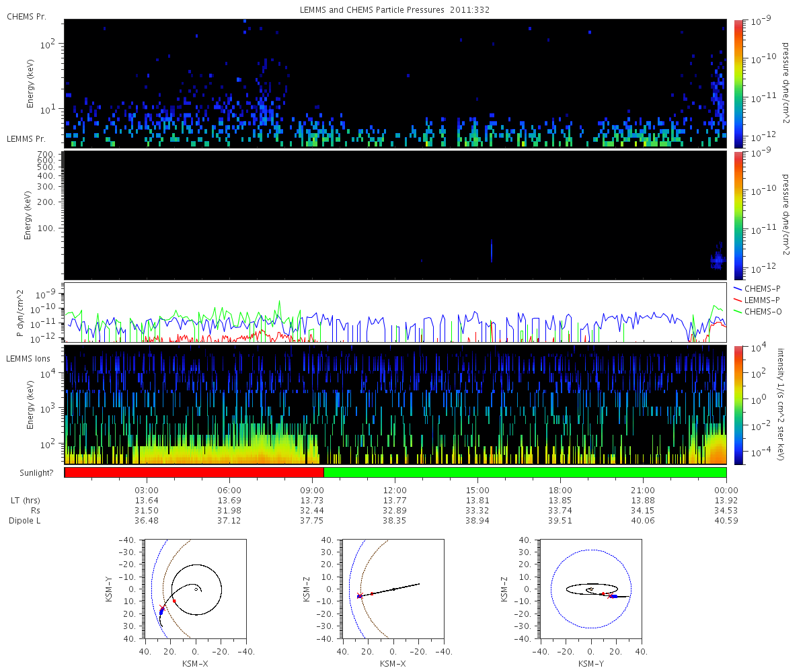The height and width of the screenshot is (672, 807).
Task: Click the Sunlight? label
Action: click(x=30, y=473)
